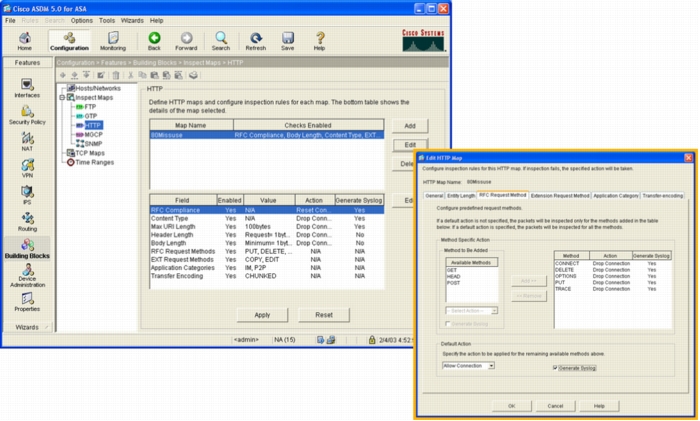This screenshot has width=700, height=421.
Task: Click Help in Edit HTTP Map dialog
Action: (x=599, y=406)
